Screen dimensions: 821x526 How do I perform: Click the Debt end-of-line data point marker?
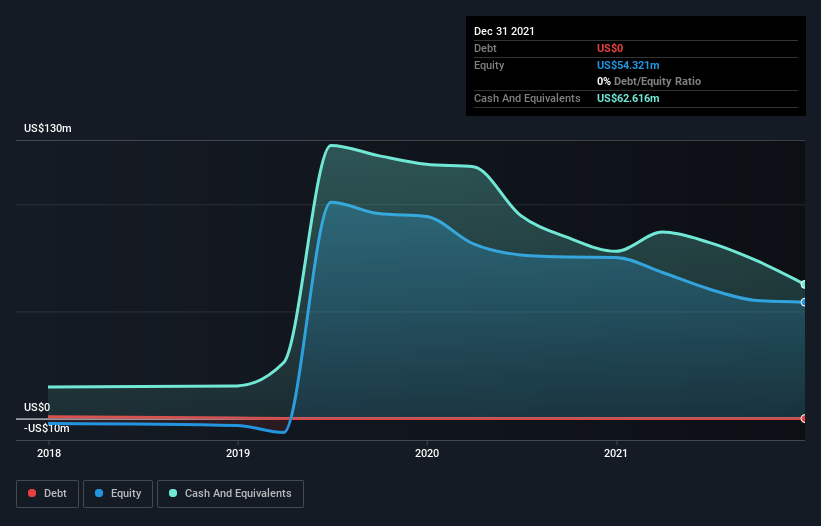[x=804, y=418]
